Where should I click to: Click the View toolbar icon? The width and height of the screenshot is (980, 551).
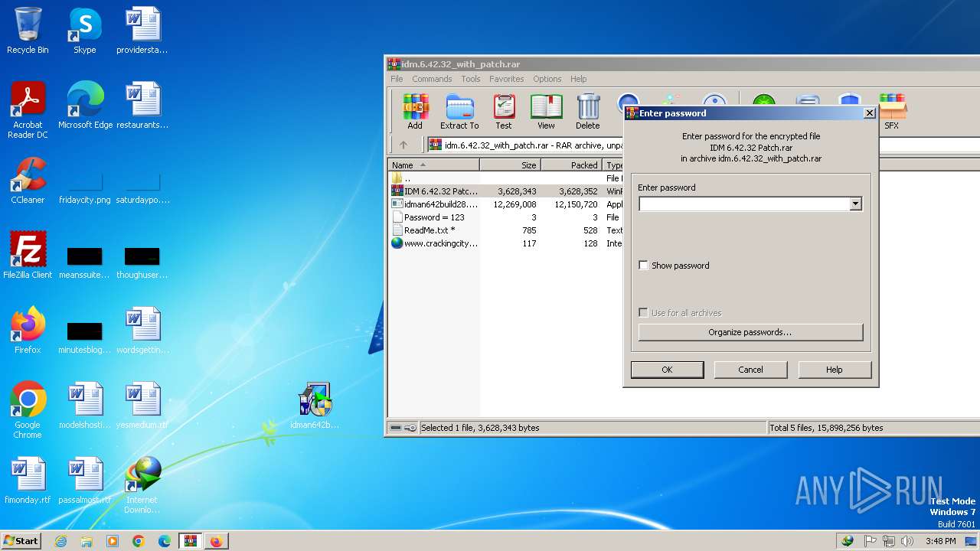[546, 111]
